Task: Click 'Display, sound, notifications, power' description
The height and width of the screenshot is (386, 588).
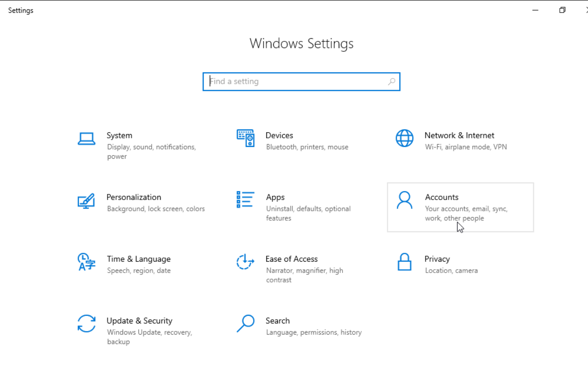Action: coord(151,152)
